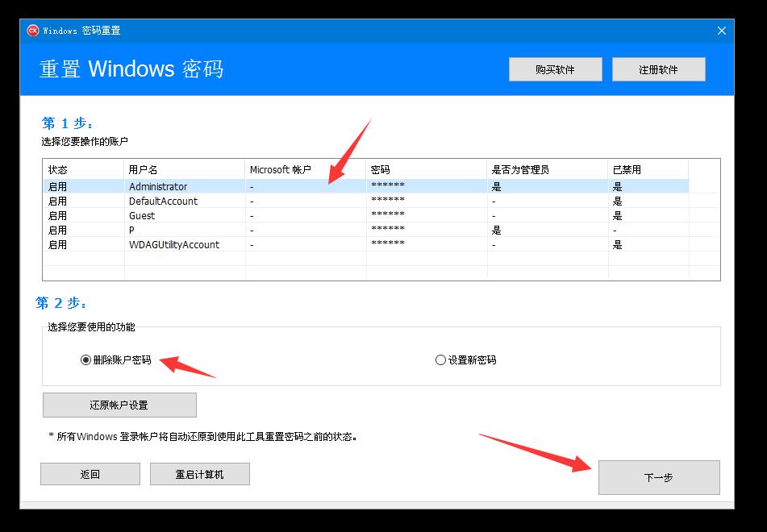Close the Windows 密码重置 window
The image size is (767, 532).
(x=722, y=31)
